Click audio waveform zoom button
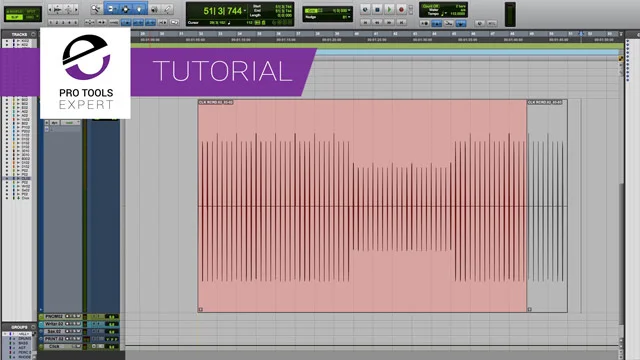640x360 pixels. pos(58,9)
